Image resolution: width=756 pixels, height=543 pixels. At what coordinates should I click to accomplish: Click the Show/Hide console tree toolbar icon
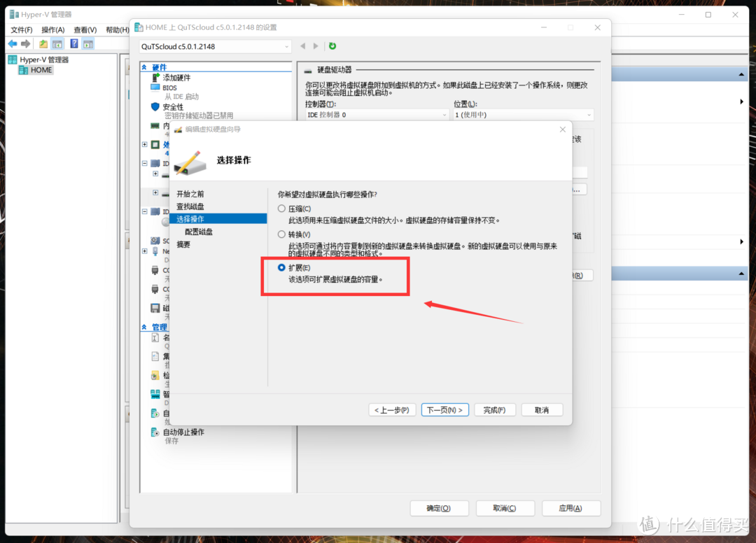click(57, 44)
